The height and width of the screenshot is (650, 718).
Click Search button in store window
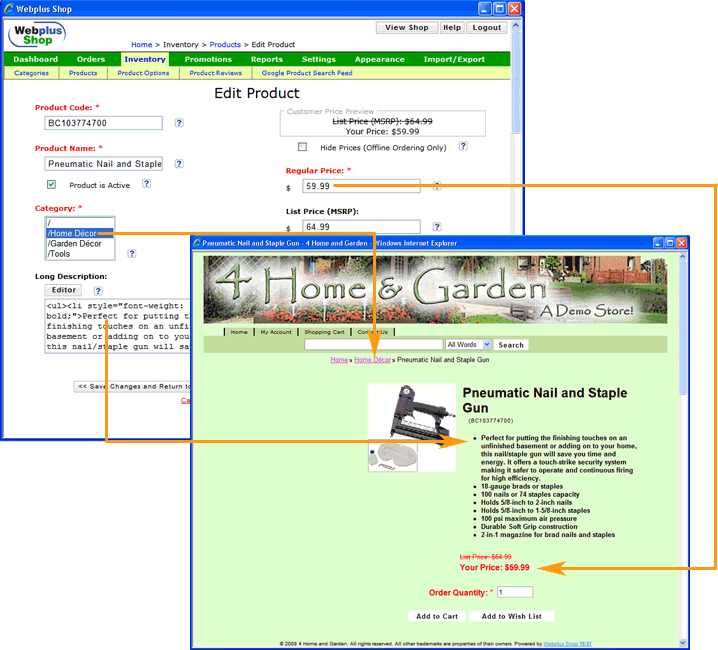point(511,345)
